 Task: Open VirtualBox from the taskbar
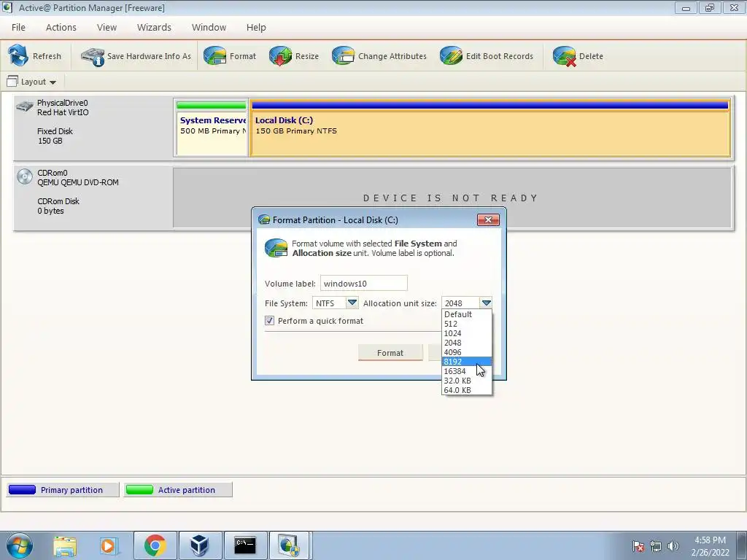pyautogui.click(x=200, y=545)
